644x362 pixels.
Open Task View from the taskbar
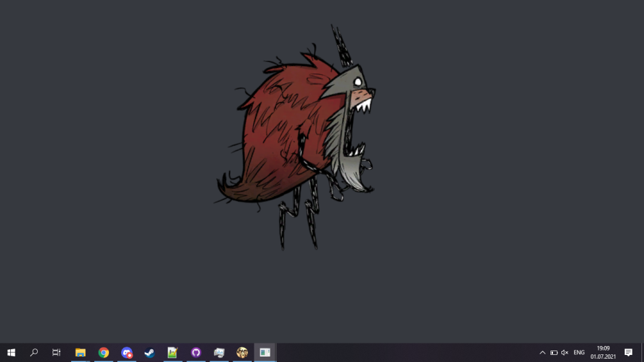pyautogui.click(x=56, y=352)
